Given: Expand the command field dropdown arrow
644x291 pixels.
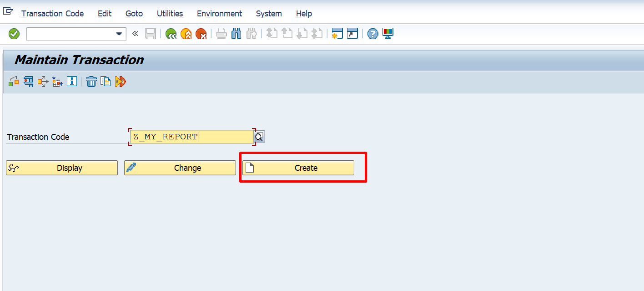Looking at the screenshot, I should click(x=119, y=34).
